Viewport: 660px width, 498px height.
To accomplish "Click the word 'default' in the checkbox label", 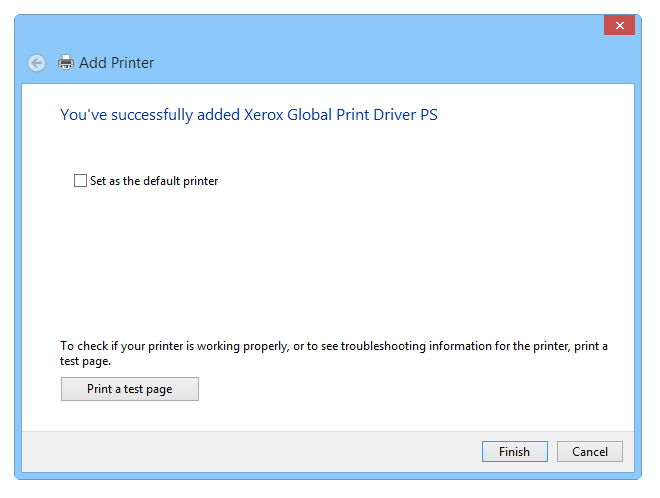I will (x=162, y=181).
